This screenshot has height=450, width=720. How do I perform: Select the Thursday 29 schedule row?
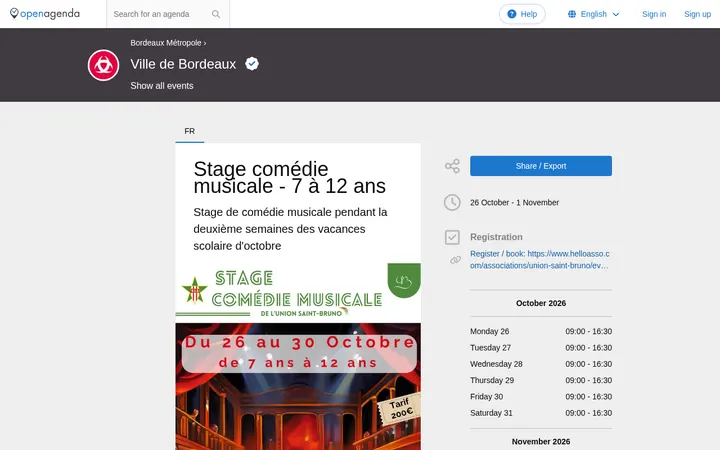541,380
